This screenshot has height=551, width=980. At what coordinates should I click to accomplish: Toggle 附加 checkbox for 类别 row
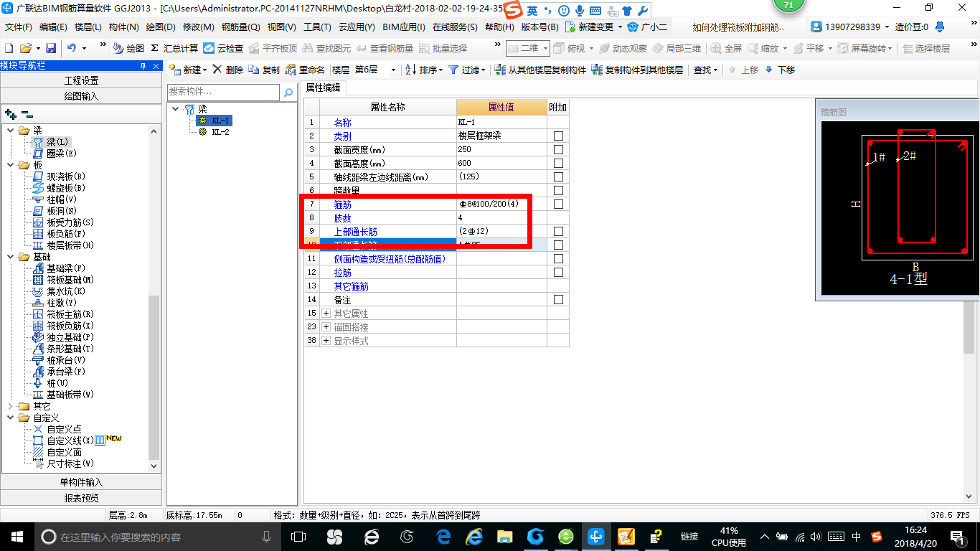[558, 136]
